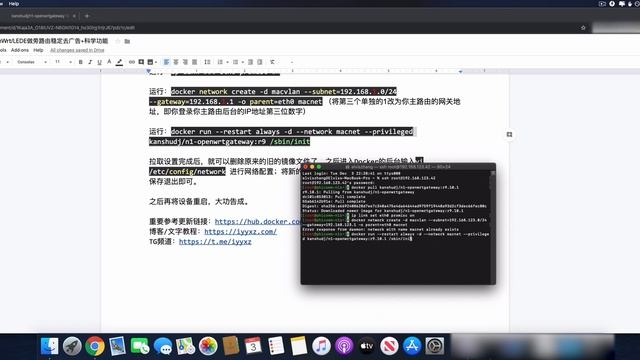Open the text color picker
The image size is (640, 360).
(109, 62)
